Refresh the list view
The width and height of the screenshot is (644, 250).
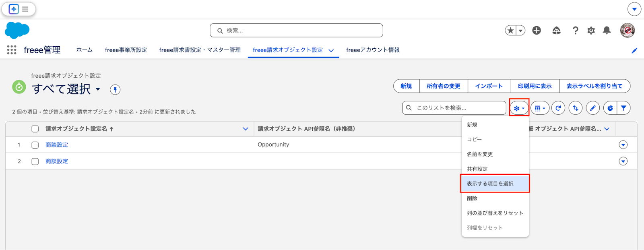558,108
